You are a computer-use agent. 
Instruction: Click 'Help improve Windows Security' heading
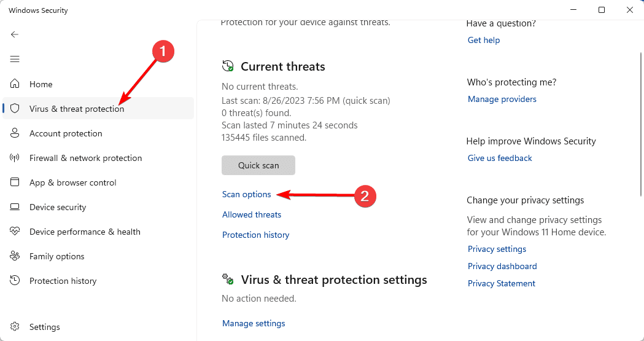(531, 141)
